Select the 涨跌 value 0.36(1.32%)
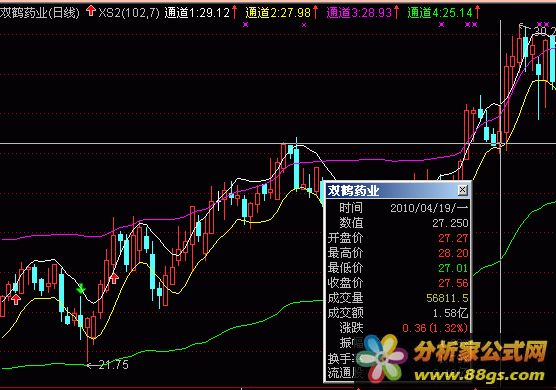Screen dimensions: 556x390 435,328
